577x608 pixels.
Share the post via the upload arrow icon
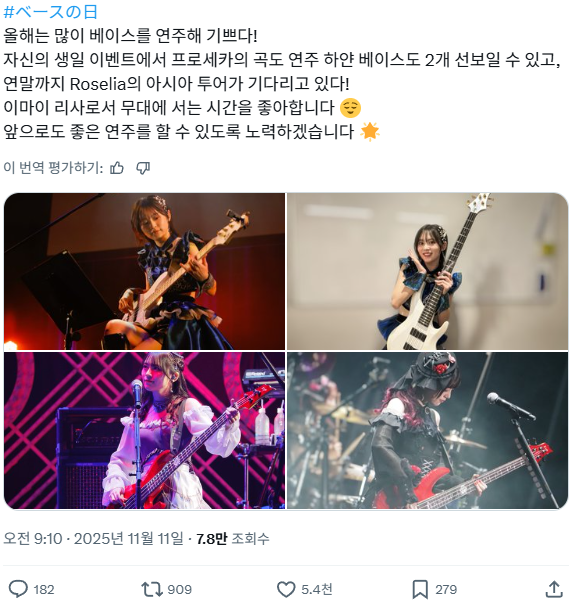(554, 589)
